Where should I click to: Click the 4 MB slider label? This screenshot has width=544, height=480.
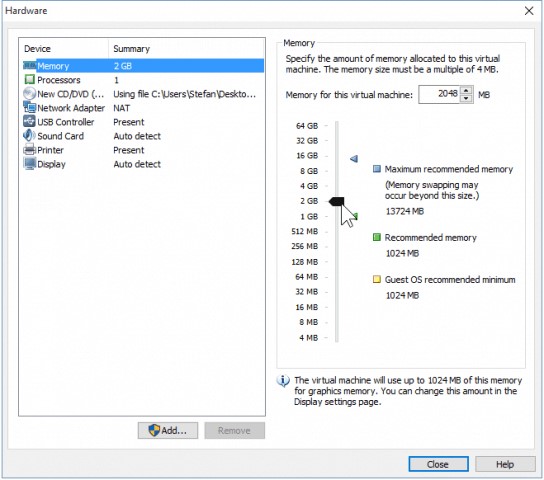[308, 338]
